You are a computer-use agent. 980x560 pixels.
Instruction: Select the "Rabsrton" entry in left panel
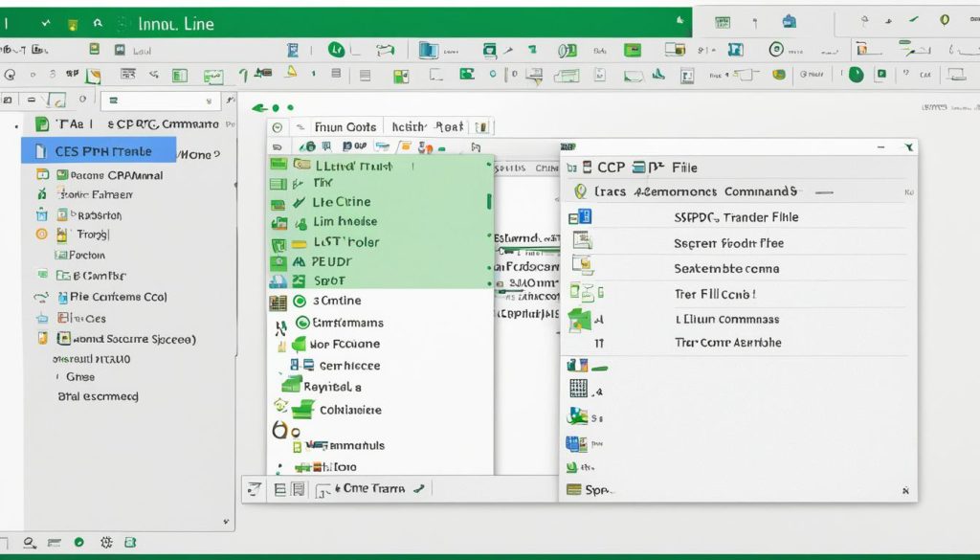point(100,215)
